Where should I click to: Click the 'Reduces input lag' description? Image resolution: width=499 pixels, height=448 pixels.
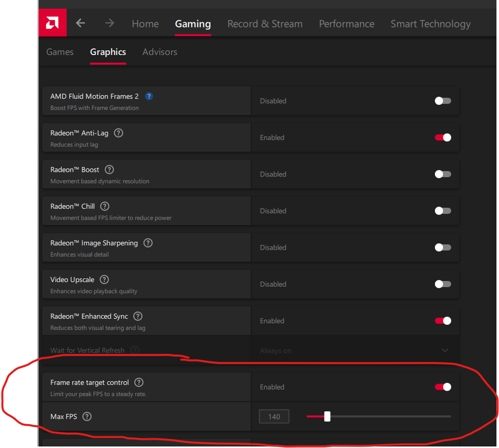point(74,145)
